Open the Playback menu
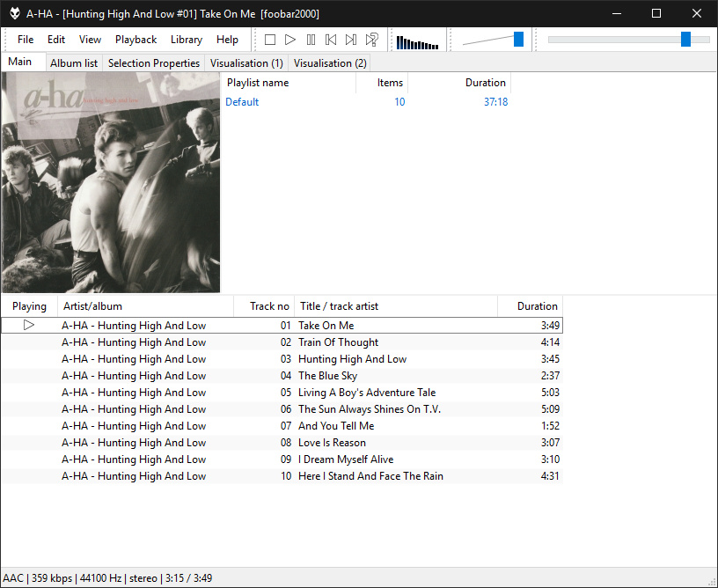The width and height of the screenshot is (718, 588). click(136, 40)
